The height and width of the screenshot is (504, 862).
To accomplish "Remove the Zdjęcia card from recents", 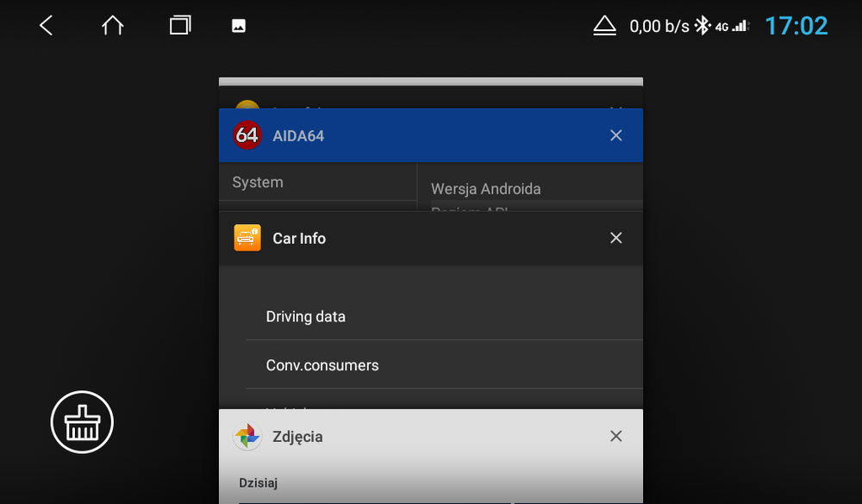I will pos(616,436).
